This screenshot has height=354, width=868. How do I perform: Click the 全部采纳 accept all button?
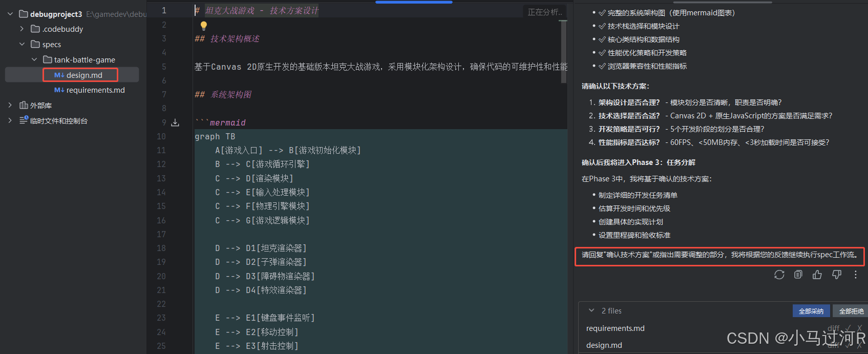[811, 311]
